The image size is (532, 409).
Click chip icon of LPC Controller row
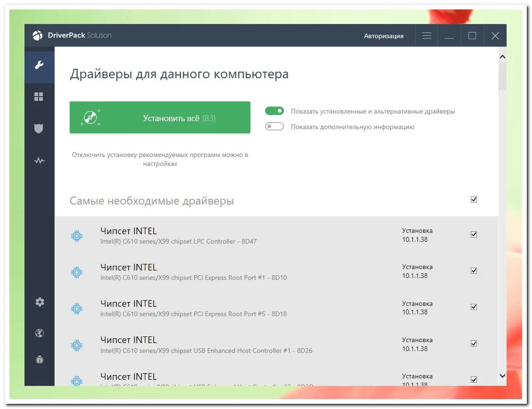pyautogui.click(x=77, y=236)
